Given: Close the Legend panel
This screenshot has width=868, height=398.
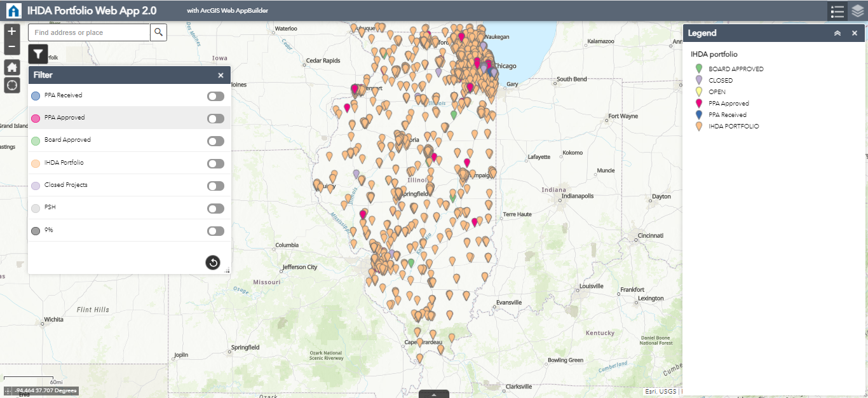Looking at the screenshot, I should click(x=854, y=33).
